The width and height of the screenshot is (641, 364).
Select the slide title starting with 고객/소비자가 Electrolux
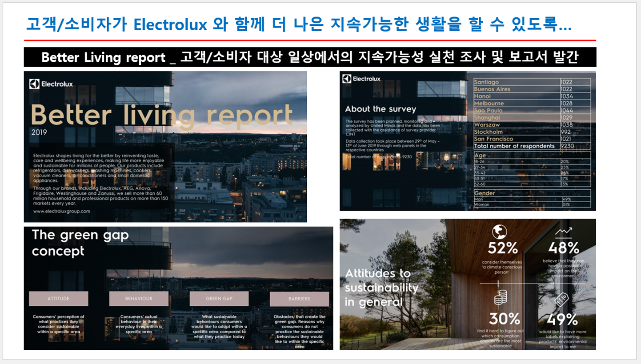299,24
